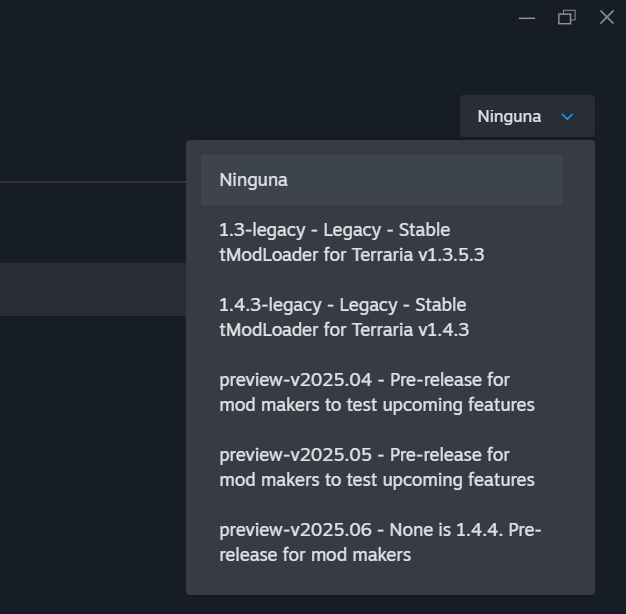
Task: Switch to the preview-v2025.05 pre-release branch
Action: [364, 455]
